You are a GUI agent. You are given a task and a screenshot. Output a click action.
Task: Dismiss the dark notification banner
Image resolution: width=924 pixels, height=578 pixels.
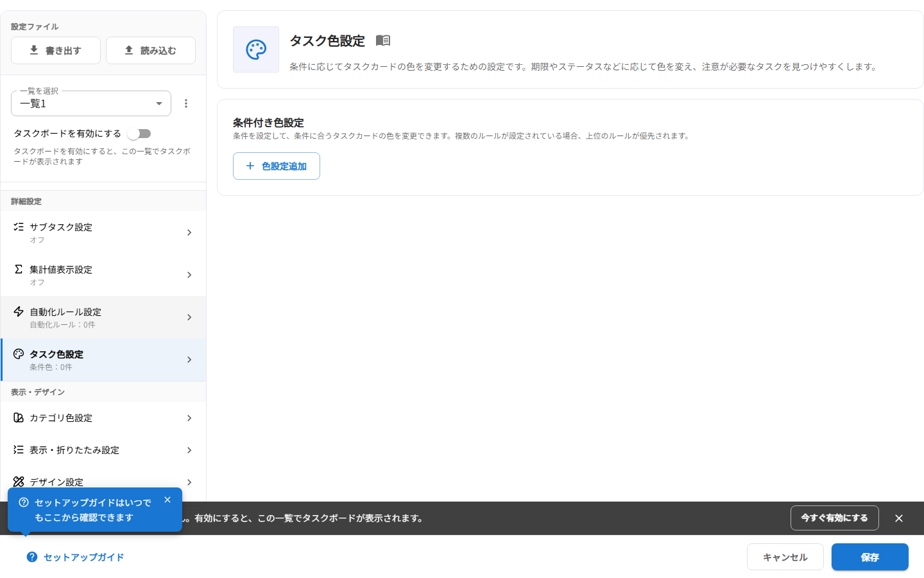(899, 518)
